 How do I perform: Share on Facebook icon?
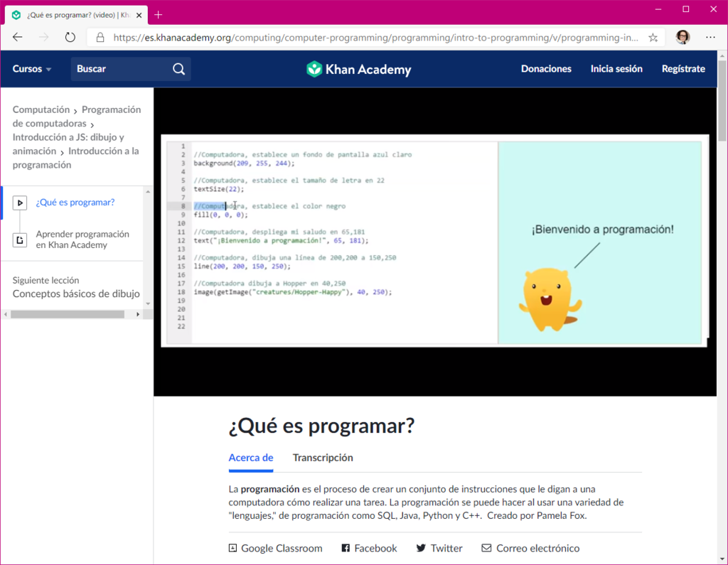[346, 548]
